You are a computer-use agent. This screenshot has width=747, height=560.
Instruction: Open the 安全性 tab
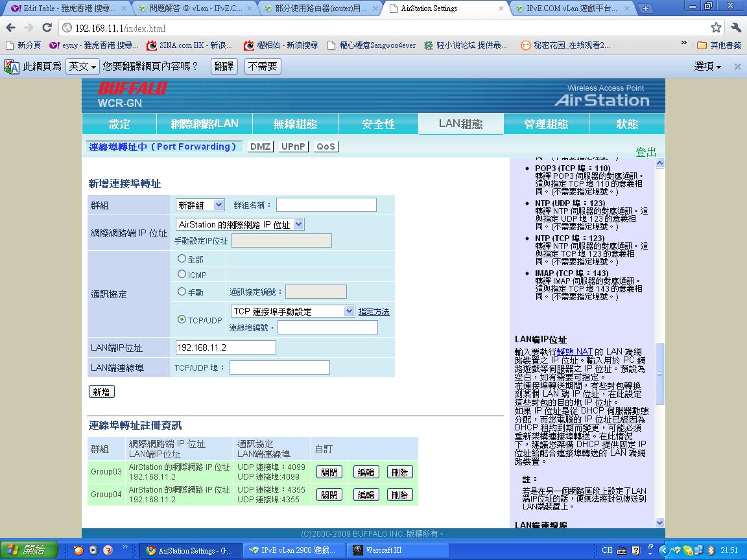point(378,124)
